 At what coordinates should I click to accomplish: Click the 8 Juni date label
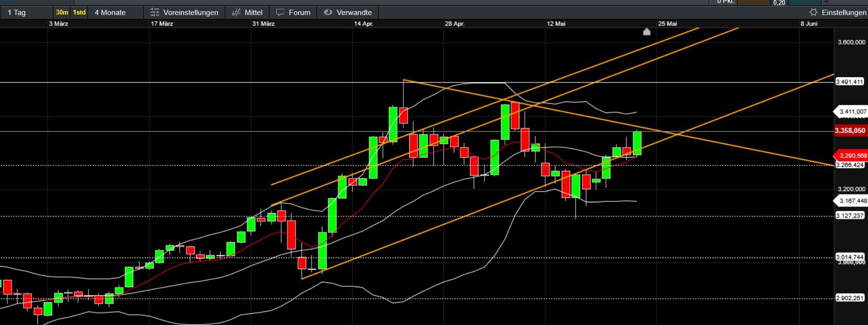[809, 24]
